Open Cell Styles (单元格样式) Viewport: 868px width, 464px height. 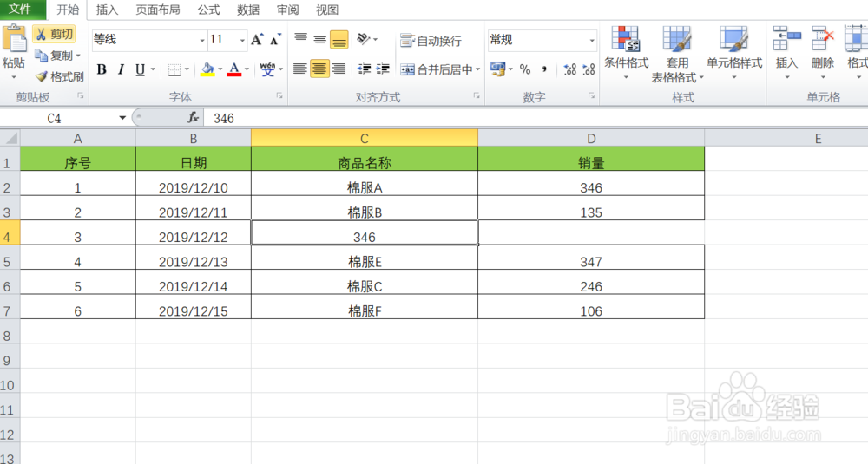point(734,53)
